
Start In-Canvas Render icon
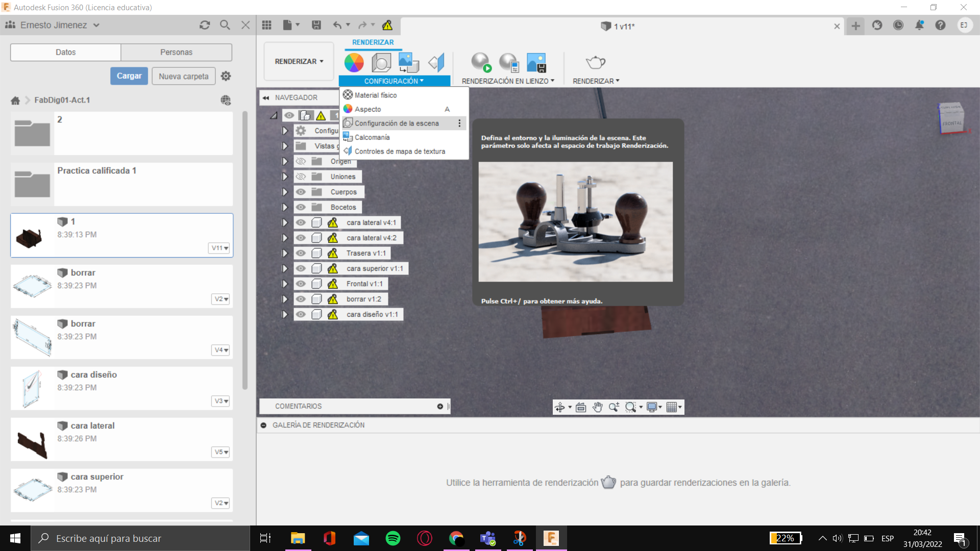[480, 62]
